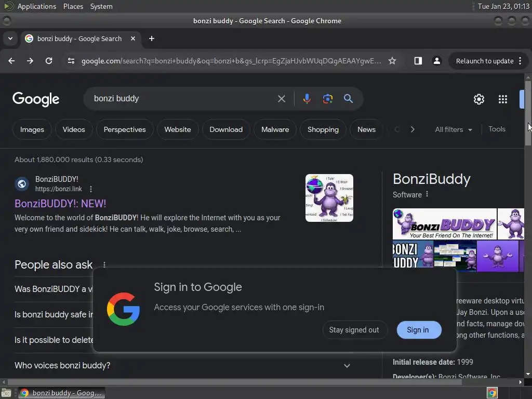Search by image with Google Lens icon

[327, 99]
